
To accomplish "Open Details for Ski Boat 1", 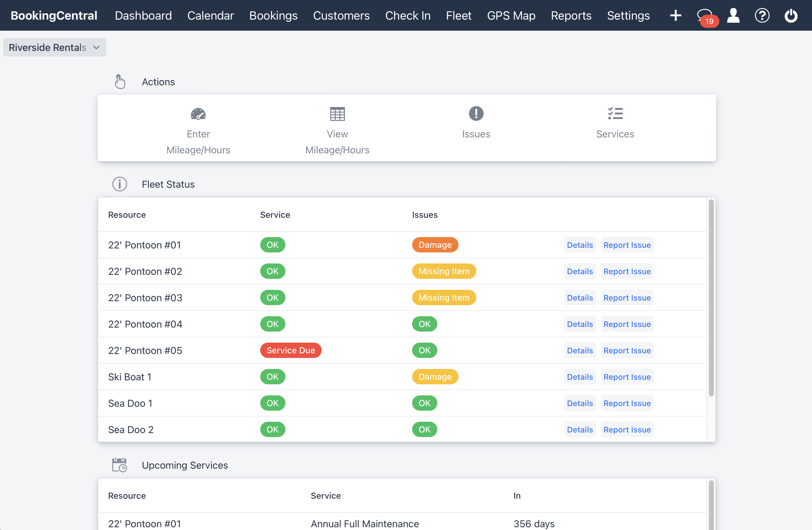I will (580, 377).
